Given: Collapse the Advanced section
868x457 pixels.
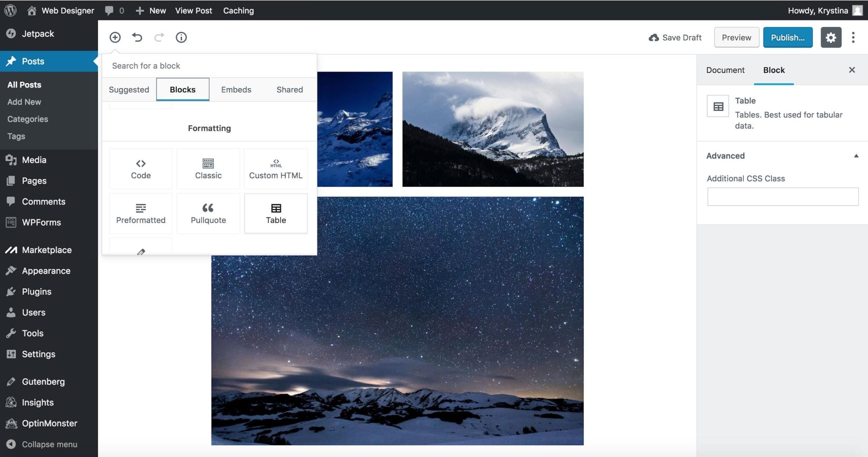Looking at the screenshot, I should click(856, 156).
